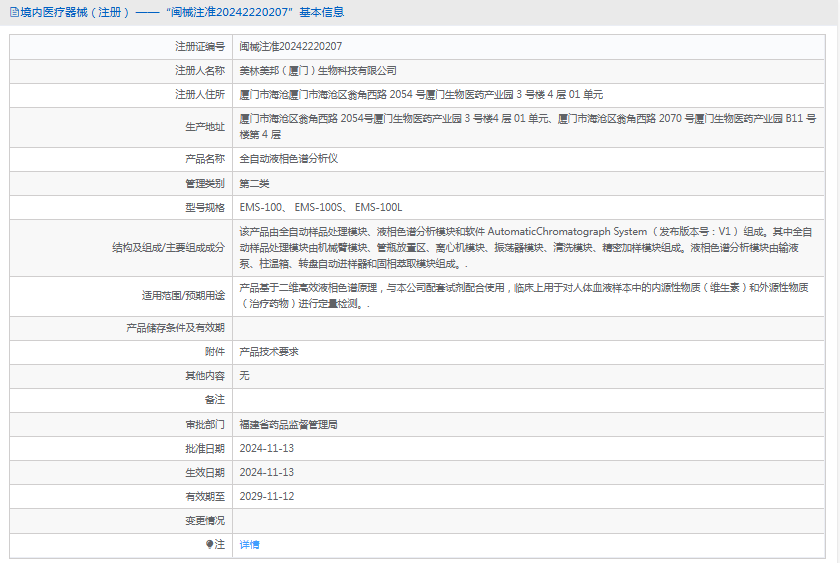Click the 生效日期 label

[x=205, y=473]
